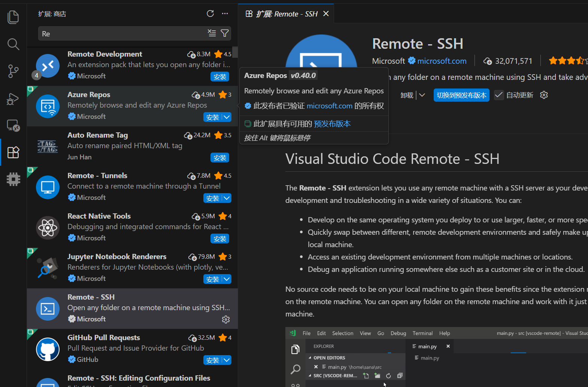The image size is (588, 387).
Task: Click the React Native Tools extension icon
Action: click(x=48, y=228)
